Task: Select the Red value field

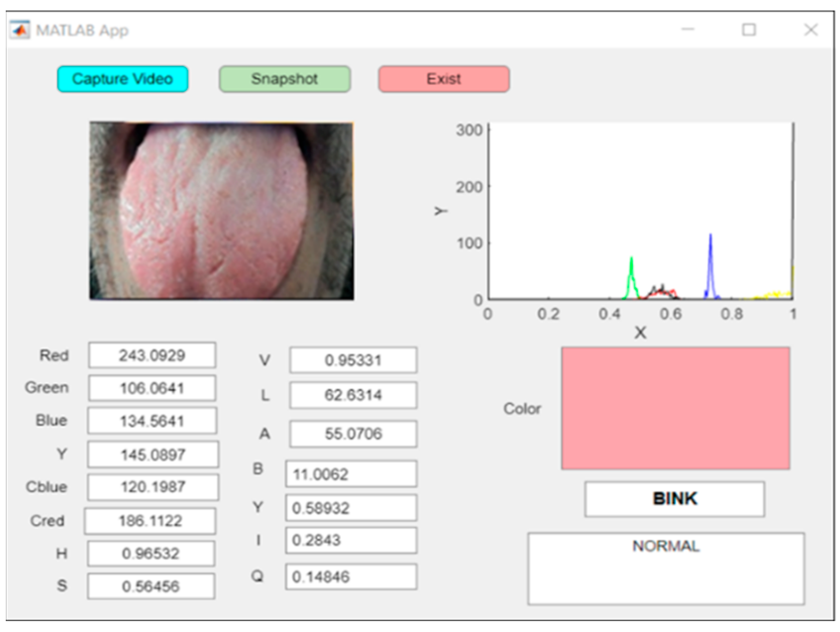Action: pos(152,355)
